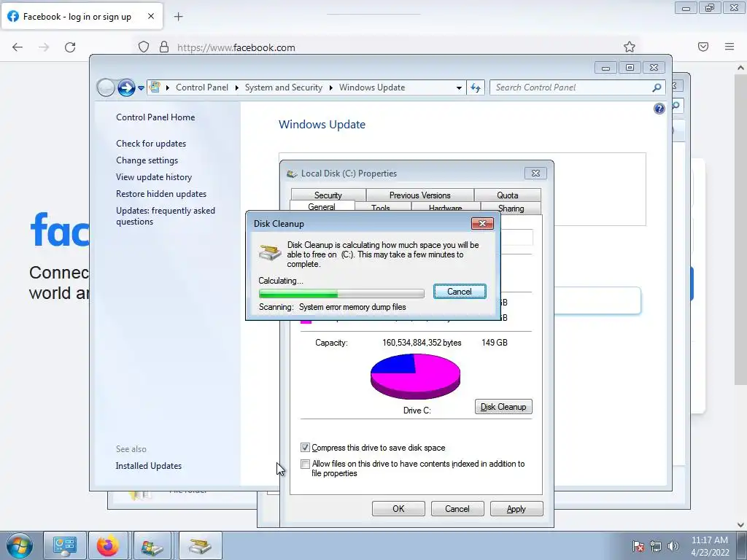Click the Firefox back arrow
Image resolution: width=747 pixels, height=560 pixels.
[18, 47]
